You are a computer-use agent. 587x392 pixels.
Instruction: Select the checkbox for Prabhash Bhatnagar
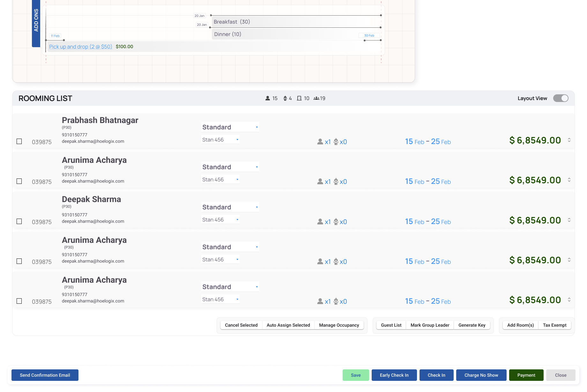click(x=19, y=141)
